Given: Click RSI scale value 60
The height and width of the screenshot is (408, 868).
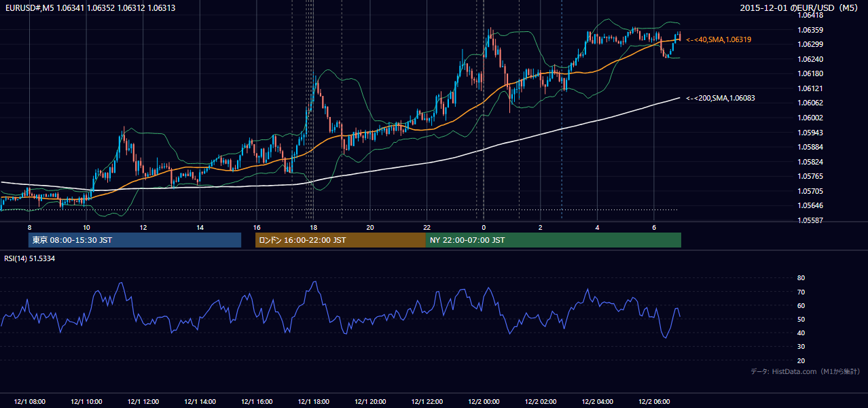Looking at the screenshot, I should (x=801, y=305).
